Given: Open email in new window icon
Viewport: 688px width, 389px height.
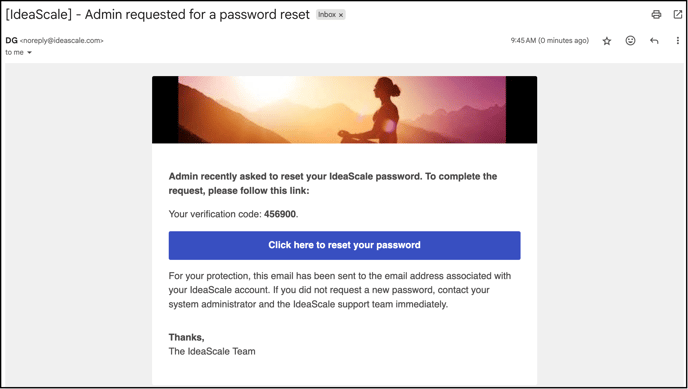Looking at the screenshot, I should pyautogui.click(x=677, y=14).
